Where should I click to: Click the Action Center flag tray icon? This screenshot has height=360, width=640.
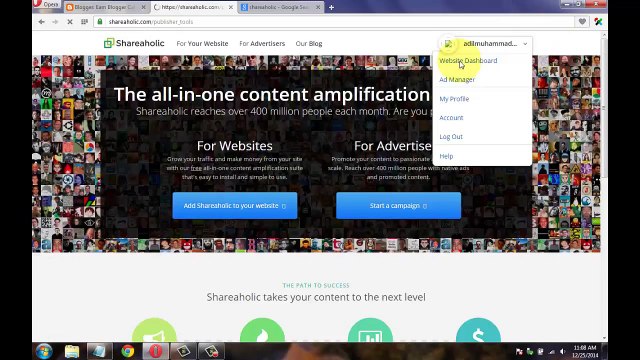pos(519,351)
